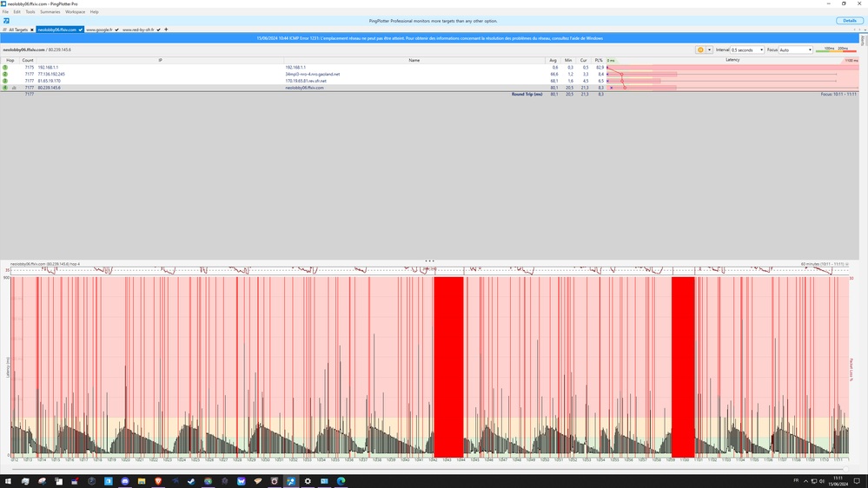Open Discord from the taskbar

[x=125, y=480]
